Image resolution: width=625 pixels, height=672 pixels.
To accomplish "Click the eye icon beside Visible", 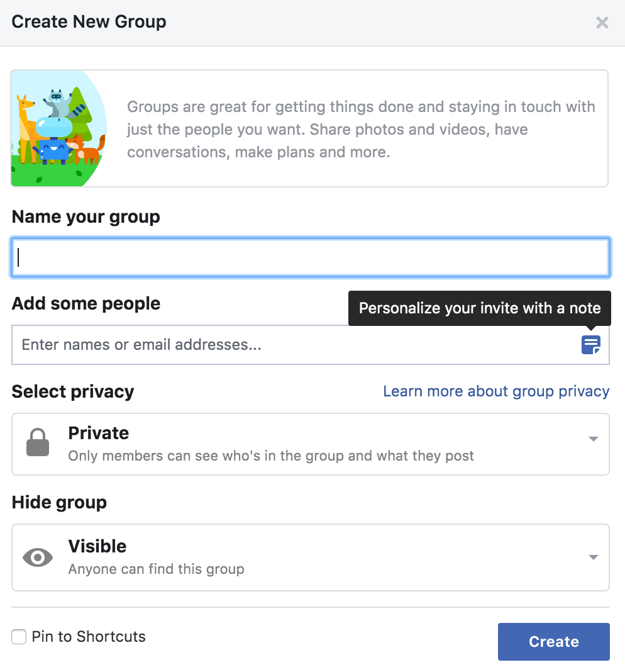I will point(37,557).
